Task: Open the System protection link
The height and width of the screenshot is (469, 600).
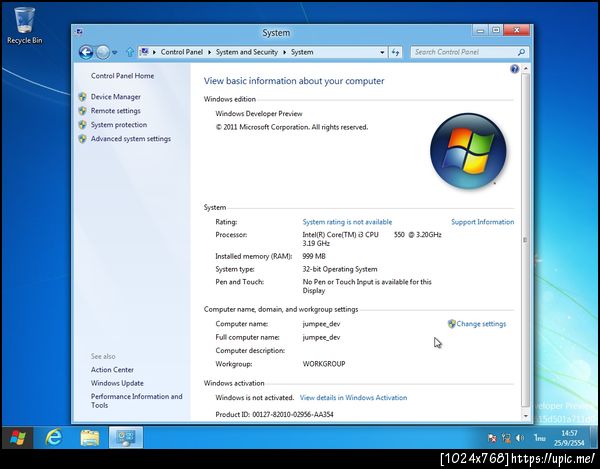Action: [x=119, y=125]
